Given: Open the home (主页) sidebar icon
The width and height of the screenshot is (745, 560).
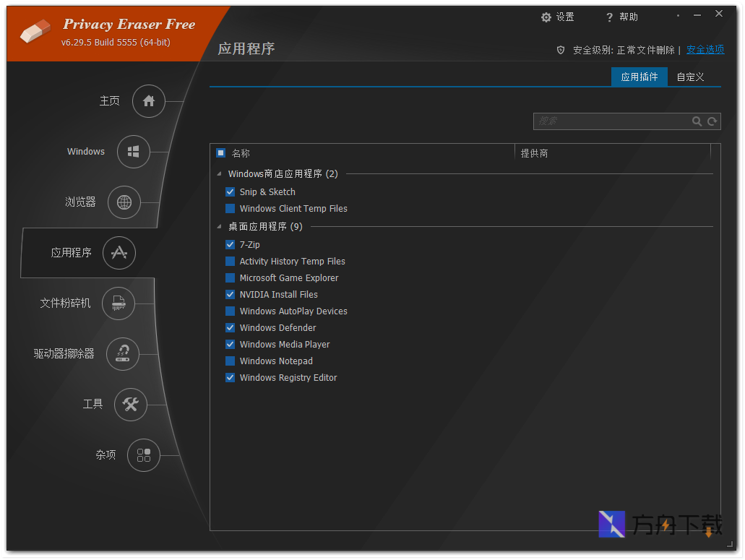Looking at the screenshot, I should (x=149, y=101).
